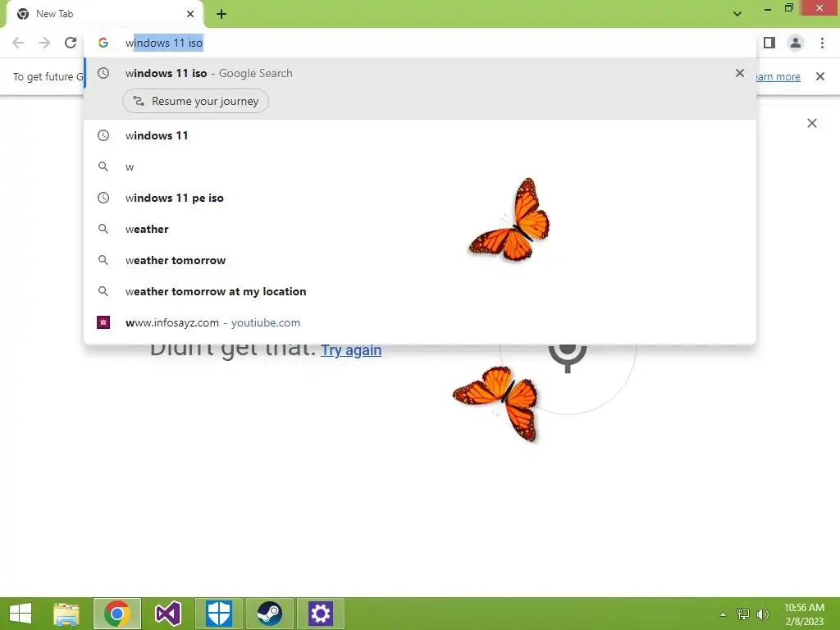840x630 pixels.
Task: Show hidden system tray icons
Action: coord(723,614)
